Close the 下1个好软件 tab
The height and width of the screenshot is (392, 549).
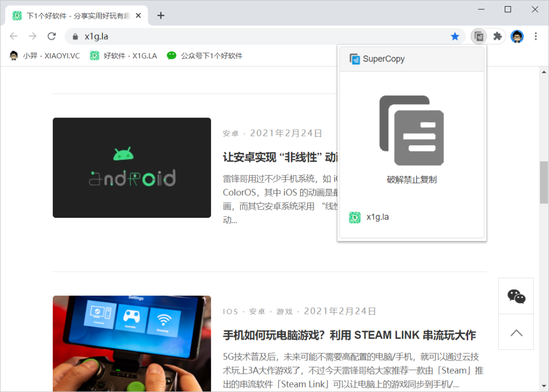(138, 15)
